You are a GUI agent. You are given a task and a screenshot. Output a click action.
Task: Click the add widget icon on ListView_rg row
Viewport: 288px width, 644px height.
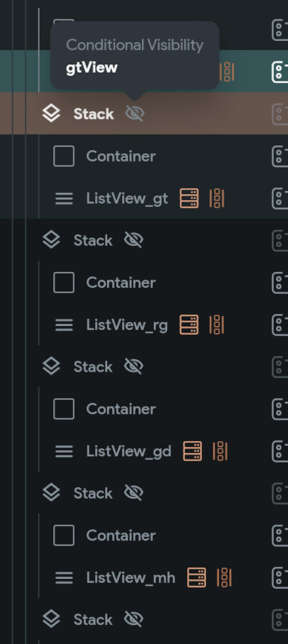coord(279,325)
